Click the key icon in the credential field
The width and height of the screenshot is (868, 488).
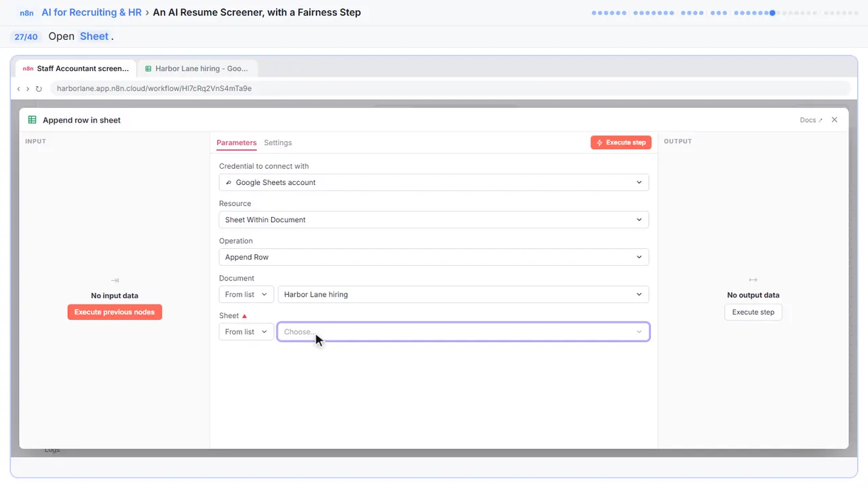[x=229, y=182]
